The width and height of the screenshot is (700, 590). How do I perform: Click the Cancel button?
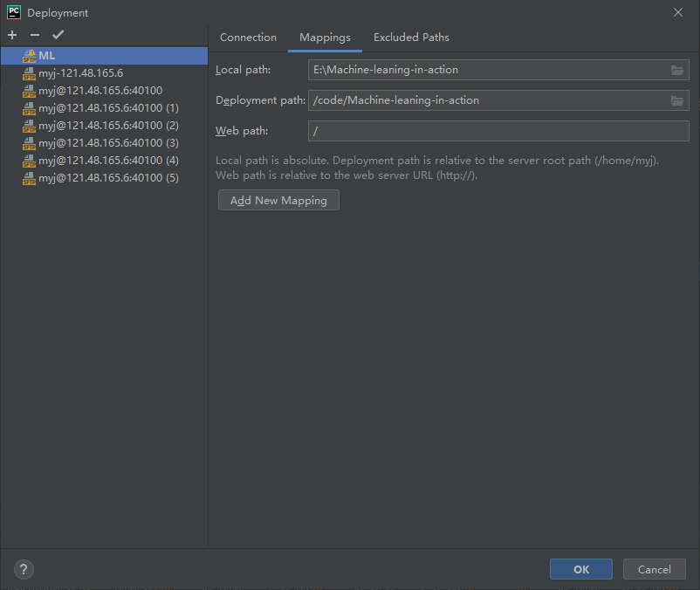coord(655,569)
